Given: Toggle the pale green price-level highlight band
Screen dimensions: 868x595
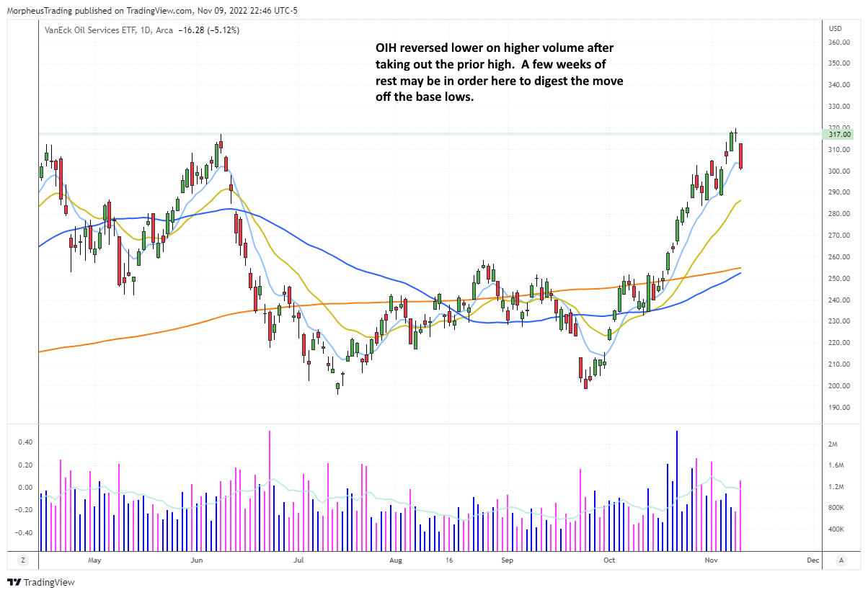Looking at the screenshot, I should (433, 135).
